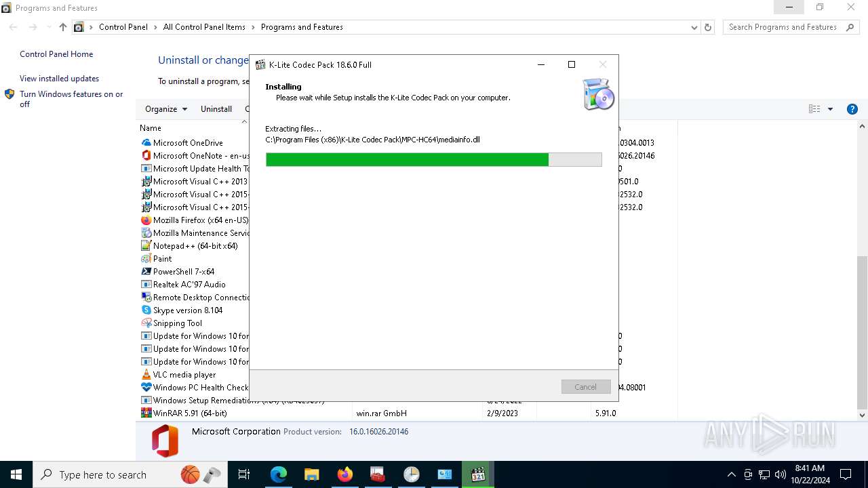Image resolution: width=868 pixels, height=488 pixels.
Task: Click the view layout icon button
Action: pyautogui.click(x=814, y=109)
